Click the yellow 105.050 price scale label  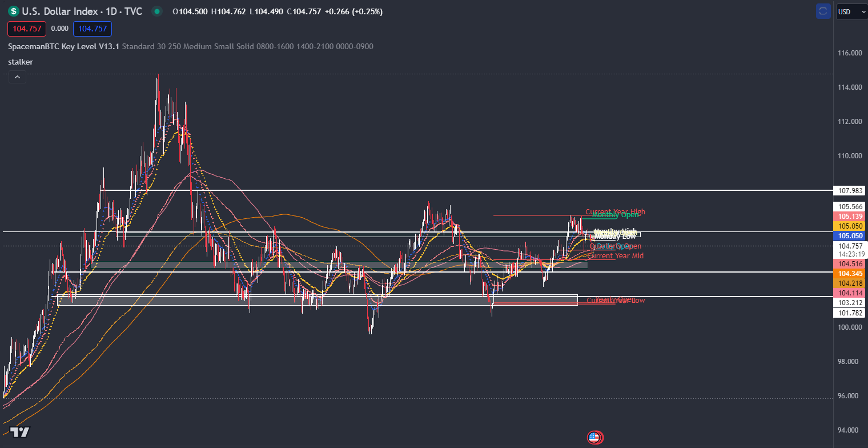(x=849, y=226)
